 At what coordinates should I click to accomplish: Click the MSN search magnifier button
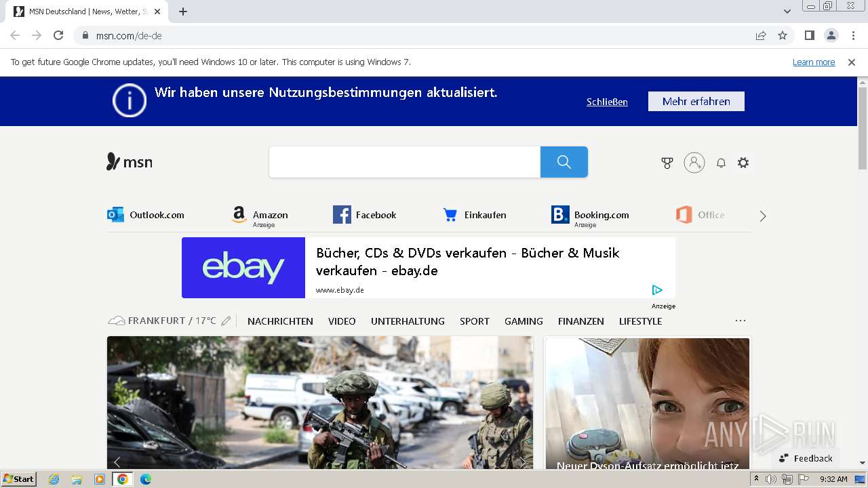click(x=564, y=162)
